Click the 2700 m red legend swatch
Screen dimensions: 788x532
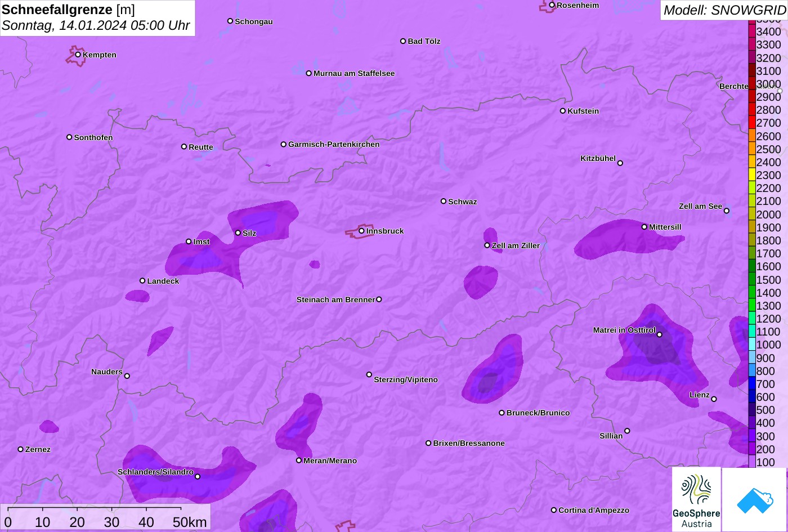(751, 122)
